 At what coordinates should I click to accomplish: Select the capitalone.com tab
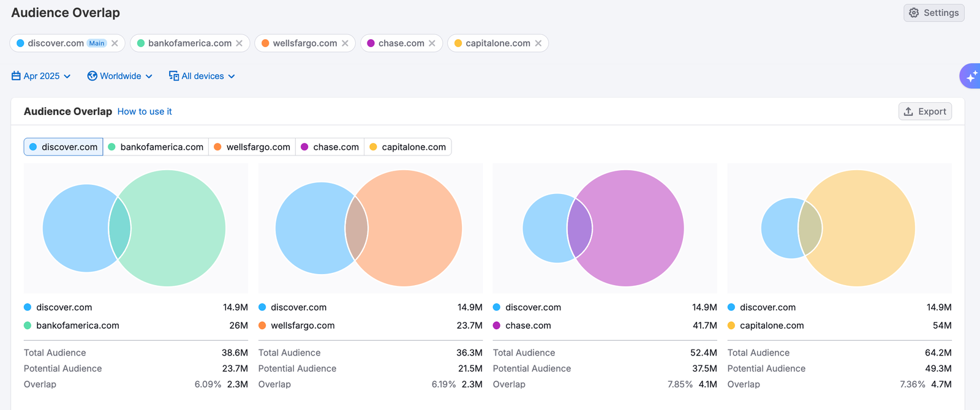(407, 147)
